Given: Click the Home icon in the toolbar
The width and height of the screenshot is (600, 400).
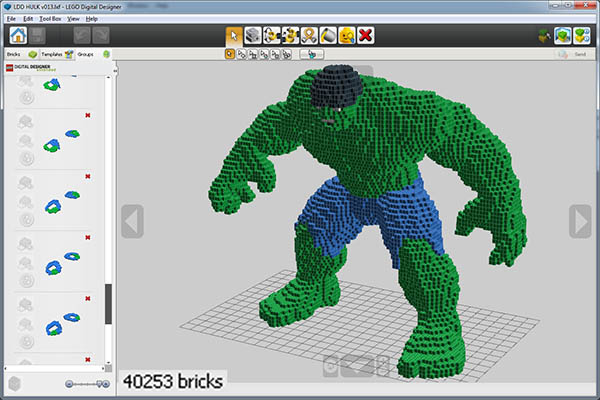Looking at the screenshot, I should 17,35.
